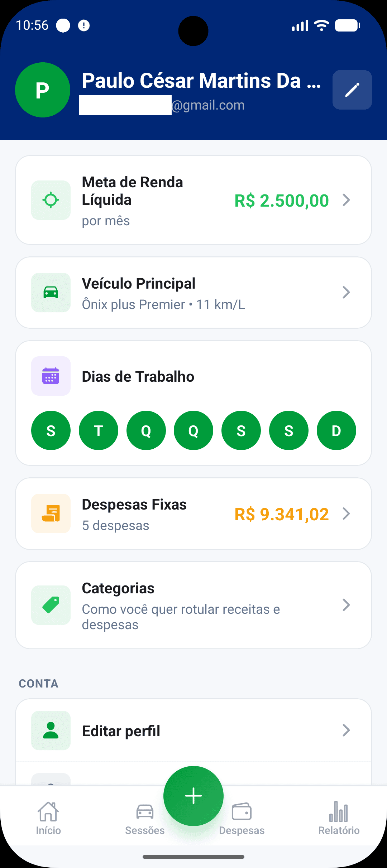Screen dimensions: 387x868
Task: Tap the car icon for Veículo Principal
Action: pyautogui.click(x=51, y=293)
